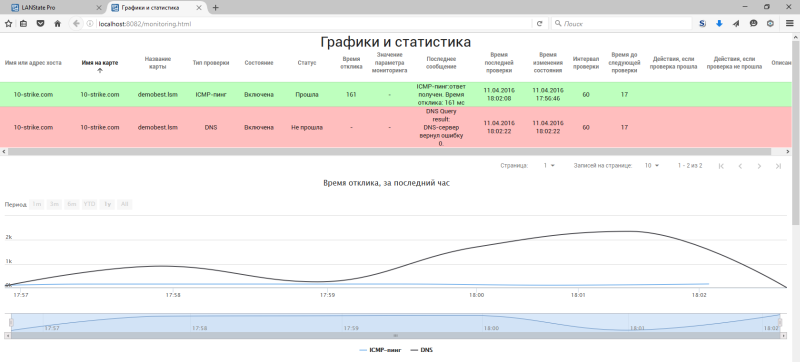Sort by Последнее сообщение column
800x362 pixels.
click(441, 63)
